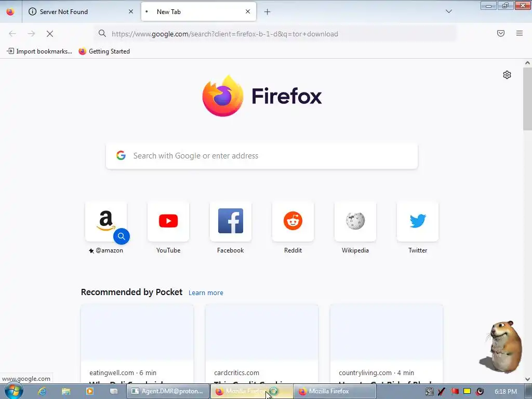532x399 pixels.
Task: Select the New Tab tab
Action: (198, 12)
